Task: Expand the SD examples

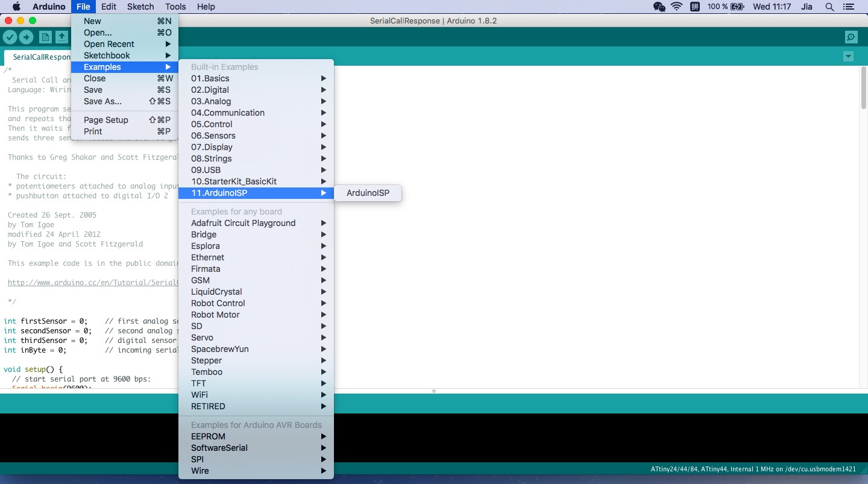Action: (x=256, y=326)
